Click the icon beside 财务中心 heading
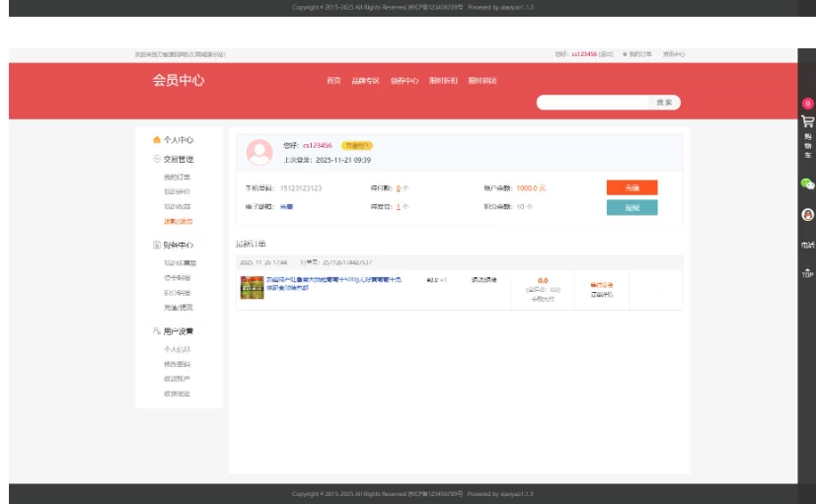 point(157,245)
